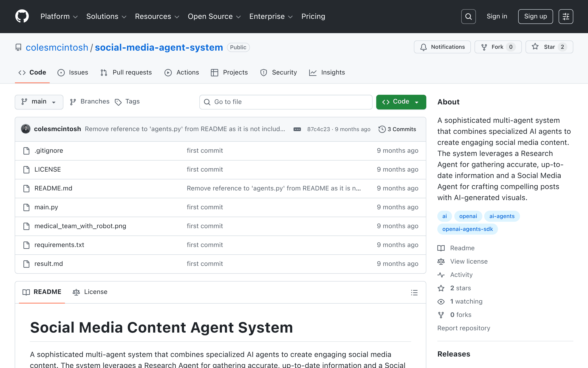This screenshot has height=368, width=588.
Task: Open the medical_team_with_robot.png file name
Action: (x=80, y=226)
